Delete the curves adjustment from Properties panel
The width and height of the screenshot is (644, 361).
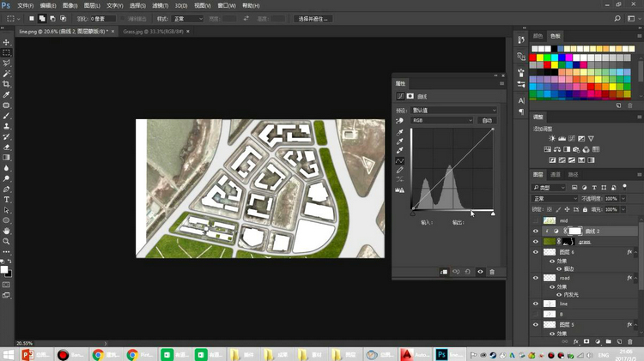point(492,272)
